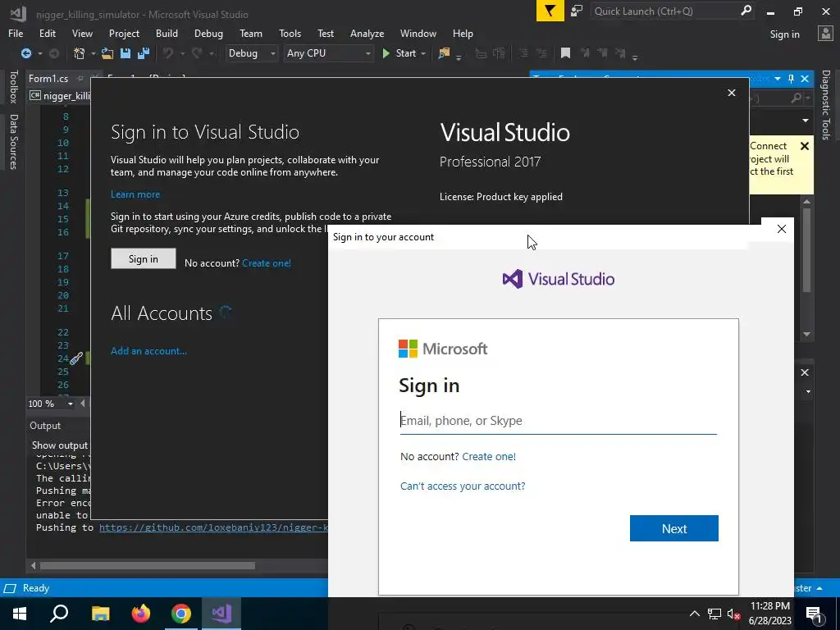Click Create one! in the dark dialog

point(267,263)
